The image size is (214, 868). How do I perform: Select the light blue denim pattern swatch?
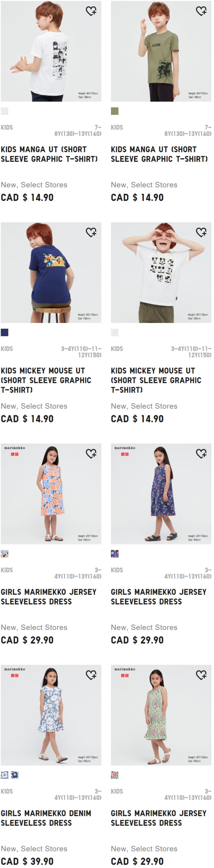pos(5,775)
